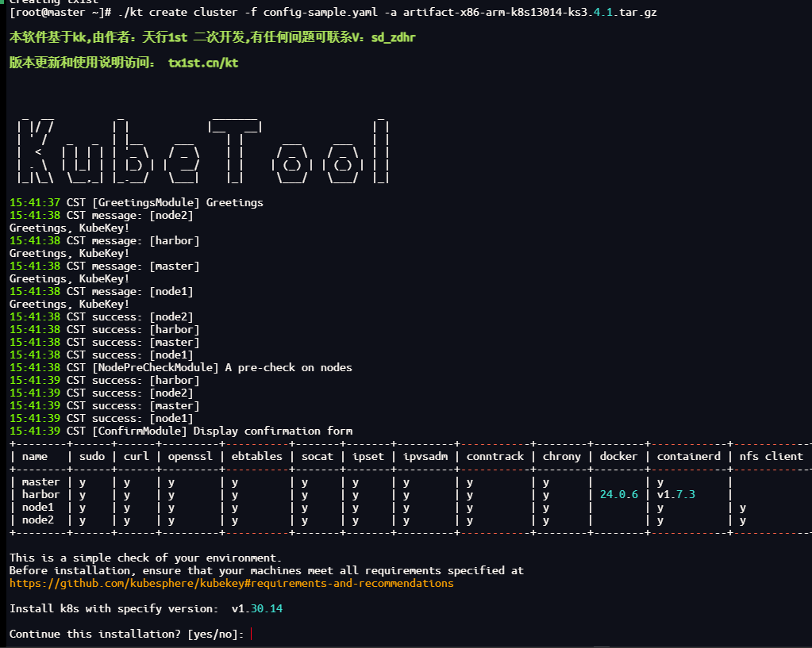The height and width of the screenshot is (648, 812).
Task: Click the 'curl' column header
Action: coord(137,456)
